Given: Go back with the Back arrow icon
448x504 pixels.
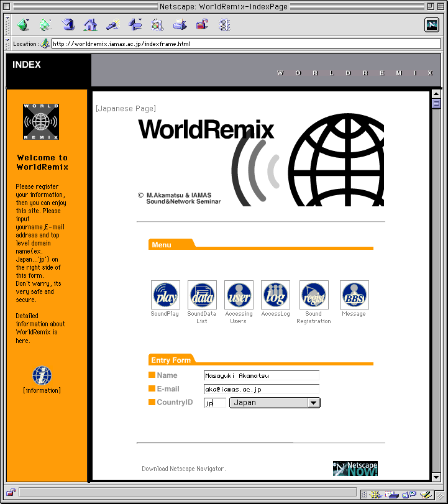Looking at the screenshot, I should pos(24,25).
